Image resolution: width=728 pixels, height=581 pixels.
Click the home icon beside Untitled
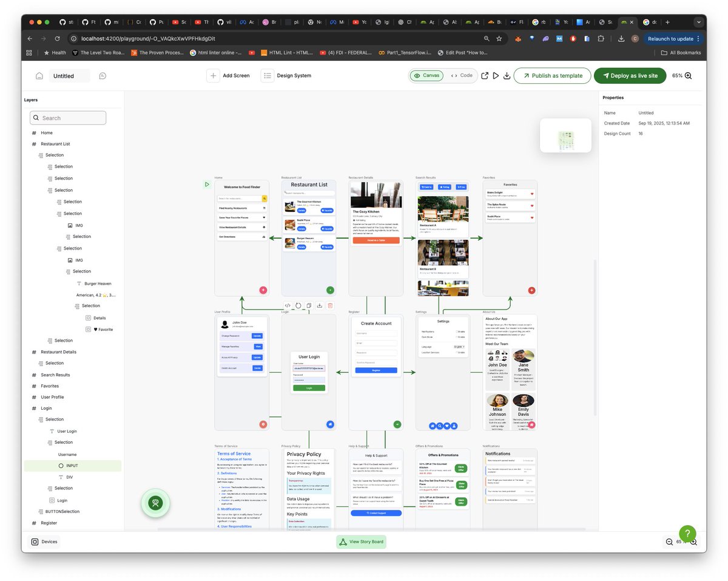point(39,76)
